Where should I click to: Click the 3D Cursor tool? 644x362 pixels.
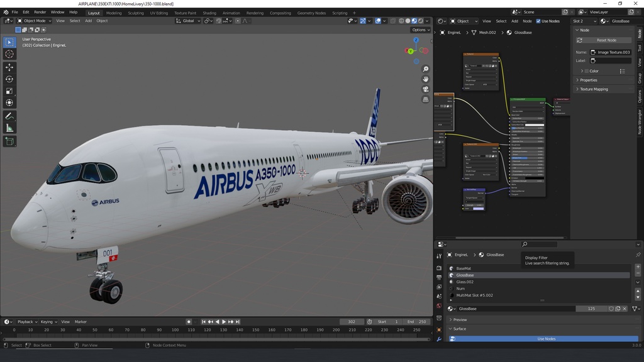9,54
